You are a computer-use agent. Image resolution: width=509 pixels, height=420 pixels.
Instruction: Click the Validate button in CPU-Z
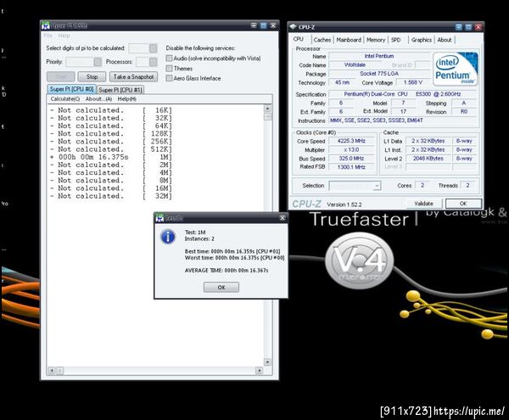click(x=424, y=204)
